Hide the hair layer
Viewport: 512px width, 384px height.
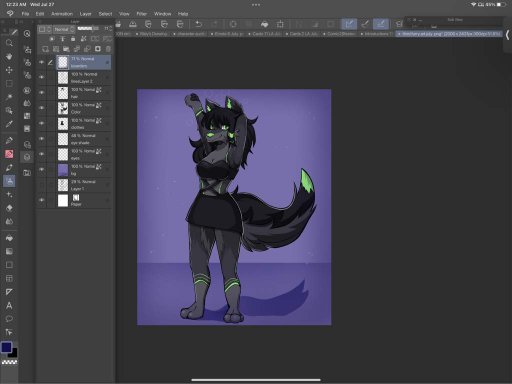pyautogui.click(x=41, y=92)
